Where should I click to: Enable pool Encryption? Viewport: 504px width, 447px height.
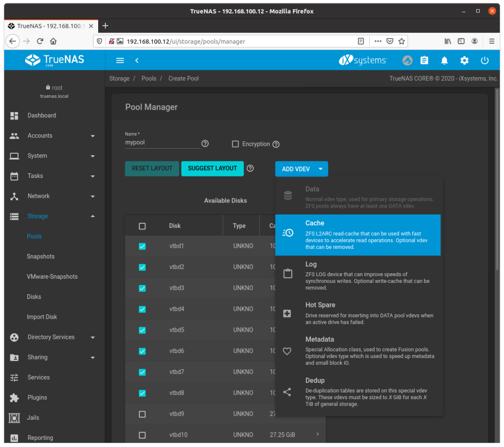click(x=236, y=144)
